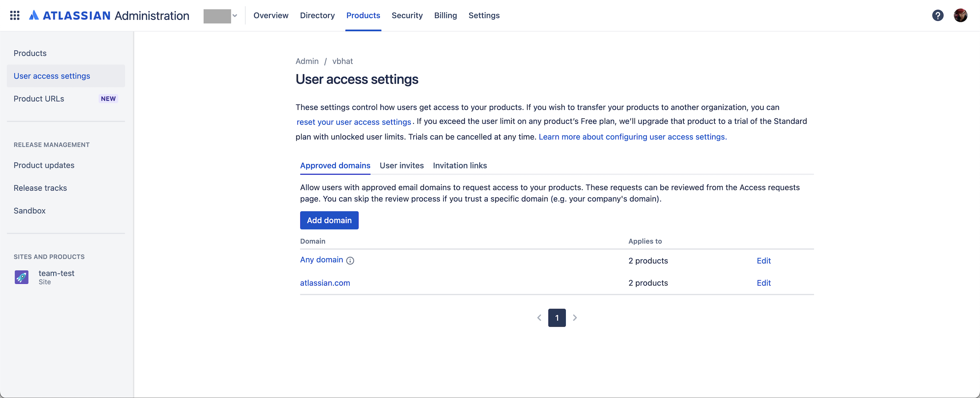980x398 pixels.
Task: Open reset your user access settings link
Action: pos(353,122)
